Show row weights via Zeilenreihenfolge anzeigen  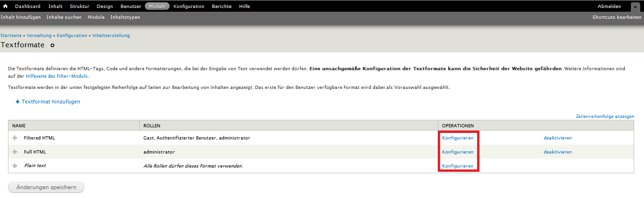coord(605,117)
